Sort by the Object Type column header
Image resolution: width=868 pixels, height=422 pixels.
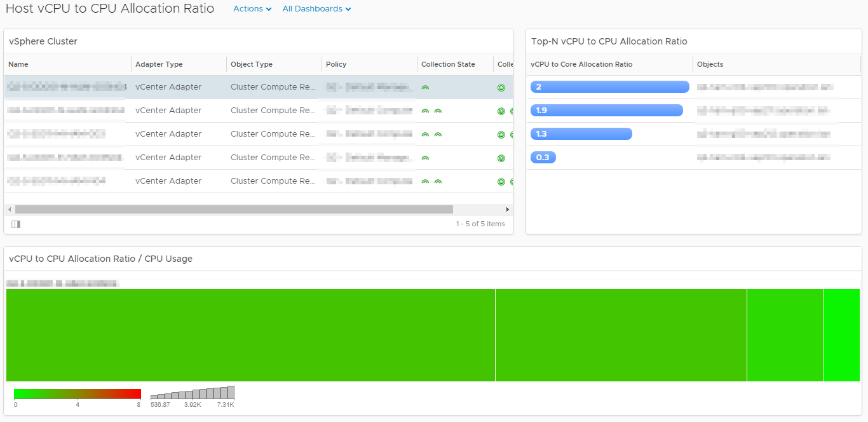click(x=252, y=64)
